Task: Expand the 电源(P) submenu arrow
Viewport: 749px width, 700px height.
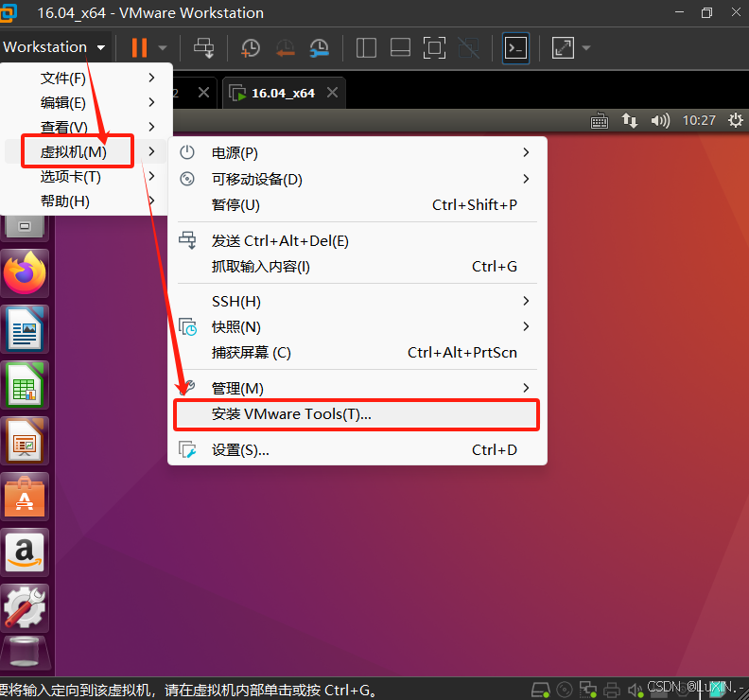Action: click(526, 152)
